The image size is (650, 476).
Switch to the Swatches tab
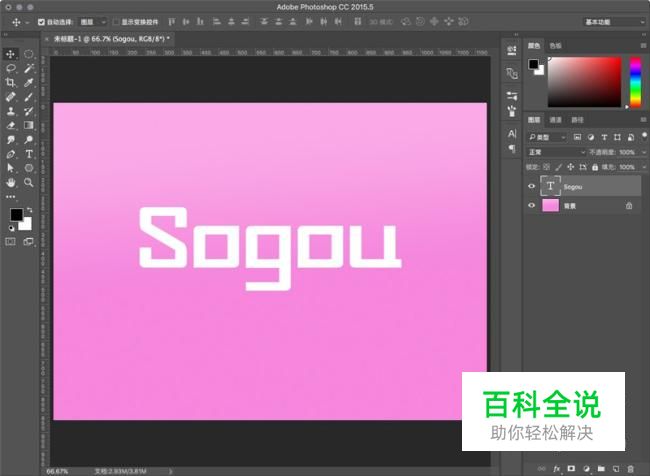coord(555,46)
